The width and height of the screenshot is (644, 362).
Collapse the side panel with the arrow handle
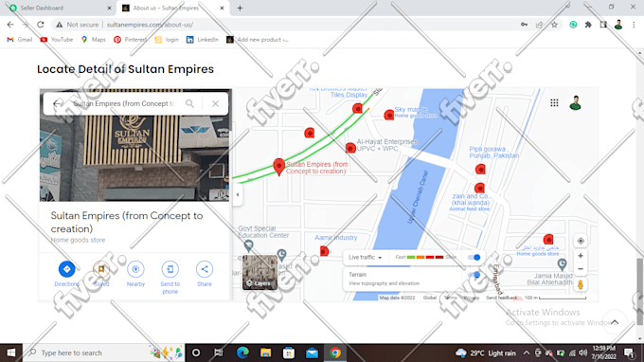[238, 195]
